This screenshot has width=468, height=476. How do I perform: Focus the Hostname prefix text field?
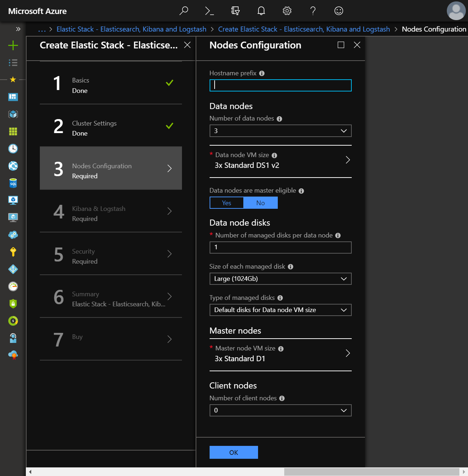tap(280, 85)
